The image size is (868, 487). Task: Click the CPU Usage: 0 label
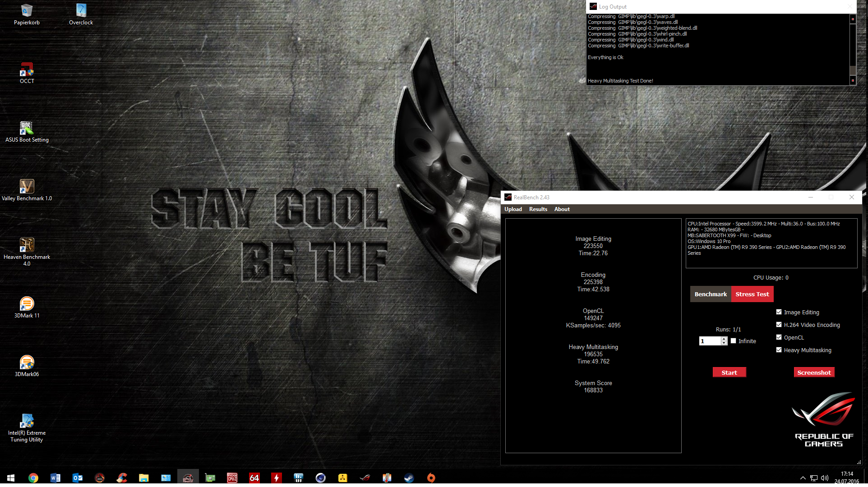tap(771, 277)
